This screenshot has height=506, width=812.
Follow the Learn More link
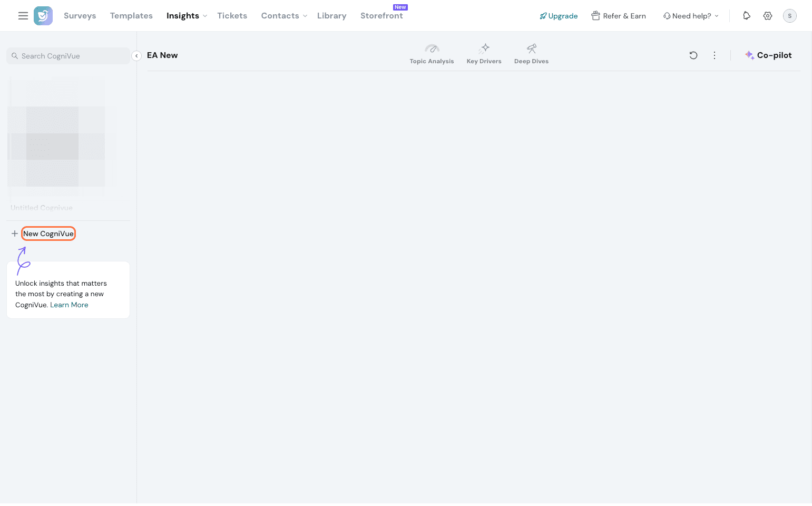click(x=69, y=305)
